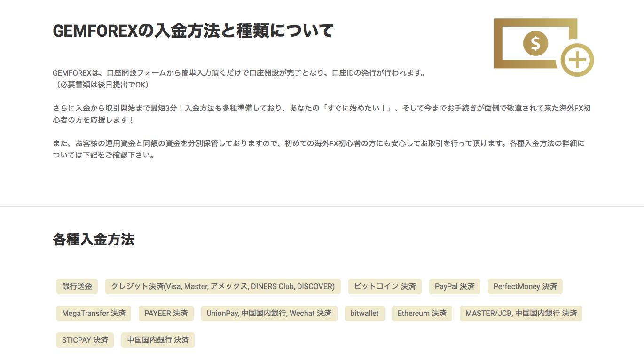
Task: Open MASTER/JCB, 中国国内銀行 決済 tag
Action: tap(521, 313)
